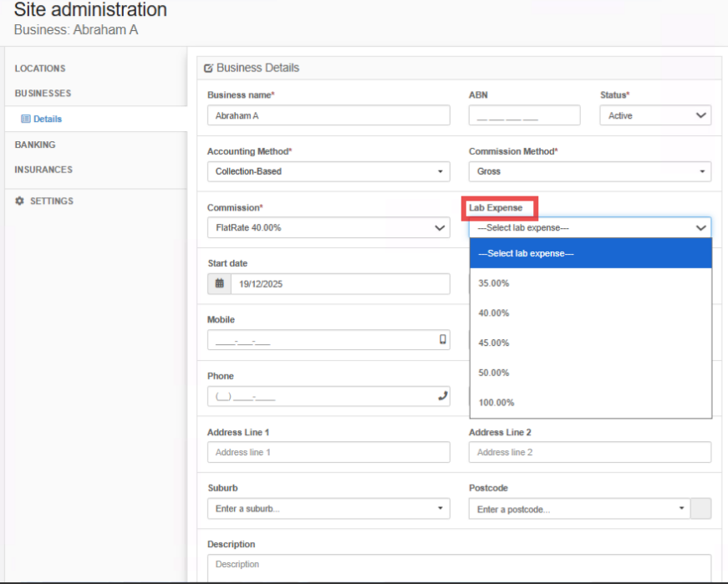Viewport: 728px width, 584px height.
Task: Open the Locations section in sidebar
Action: (40, 69)
